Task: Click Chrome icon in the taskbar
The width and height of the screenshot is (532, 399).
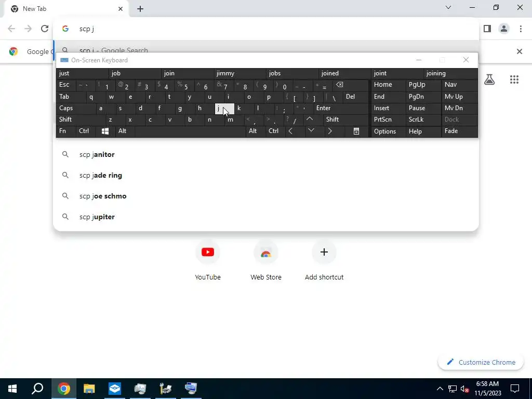Action: coord(63,389)
